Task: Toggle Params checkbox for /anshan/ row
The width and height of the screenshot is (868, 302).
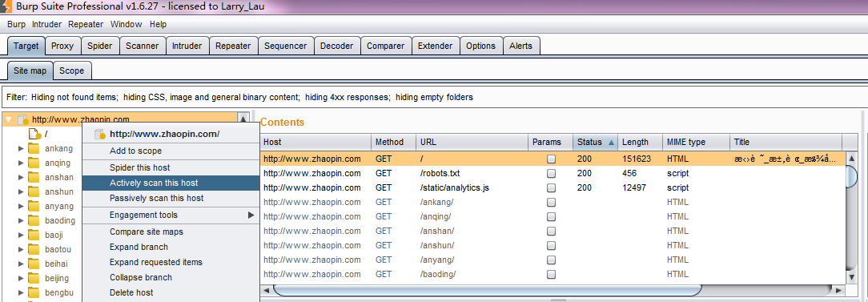Action: click(551, 231)
